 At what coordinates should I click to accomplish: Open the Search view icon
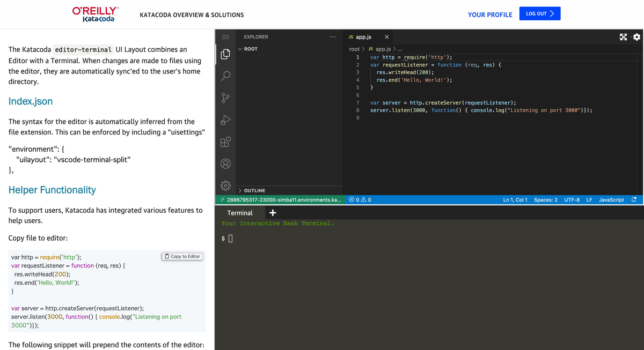(x=225, y=76)
